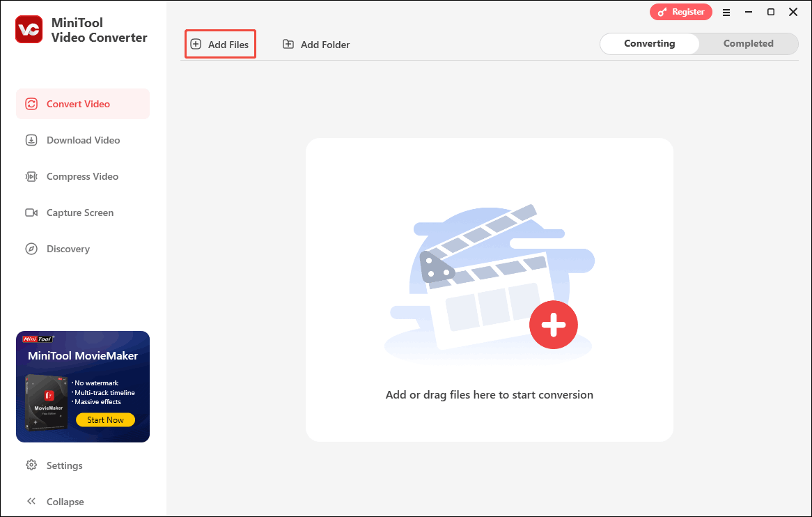Image resolution: width=812 pixels, height=517 pixels.
Task: Click the Capture Screen camera icon
Action: 31,213
